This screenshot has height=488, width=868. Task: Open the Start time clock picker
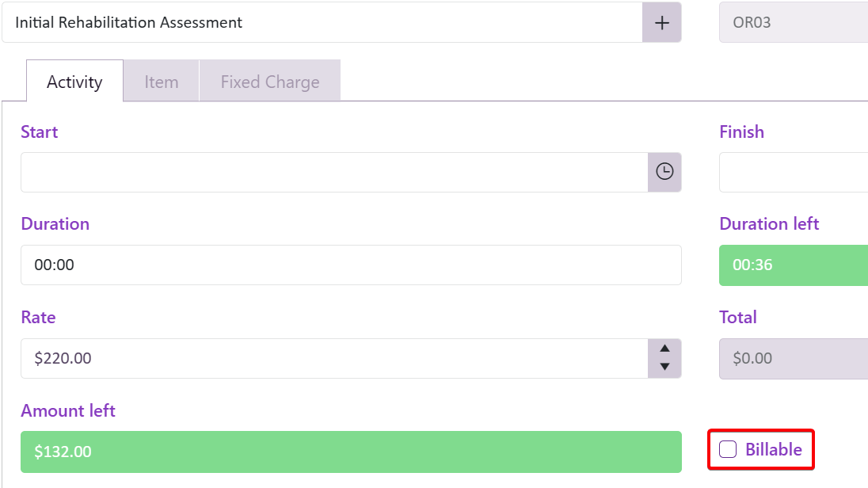(x=664, y=172)
